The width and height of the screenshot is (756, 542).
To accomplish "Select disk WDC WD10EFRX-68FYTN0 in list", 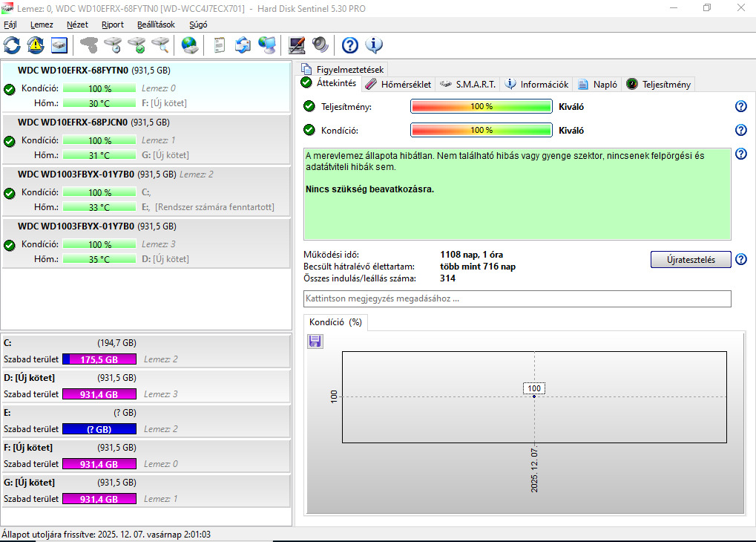I will [x=146, y=86].
